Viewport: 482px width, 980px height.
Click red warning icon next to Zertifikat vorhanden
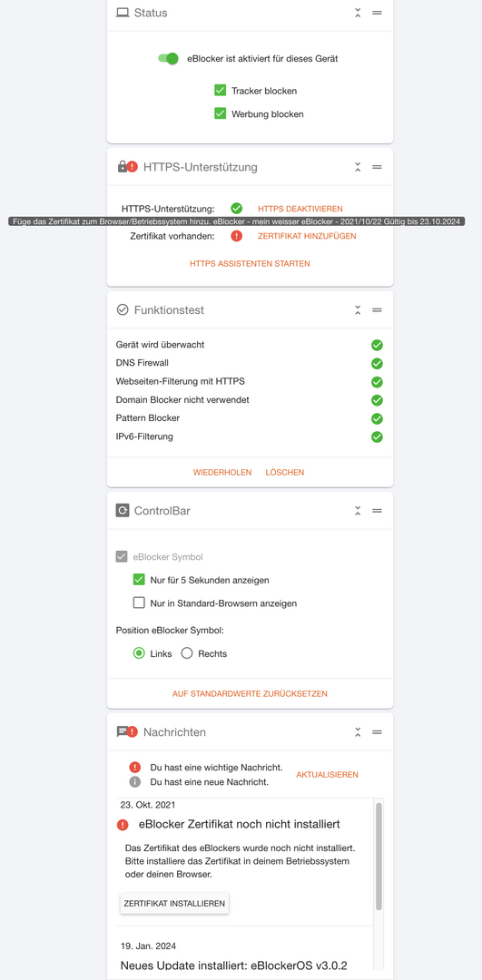[x=236, y=236]
